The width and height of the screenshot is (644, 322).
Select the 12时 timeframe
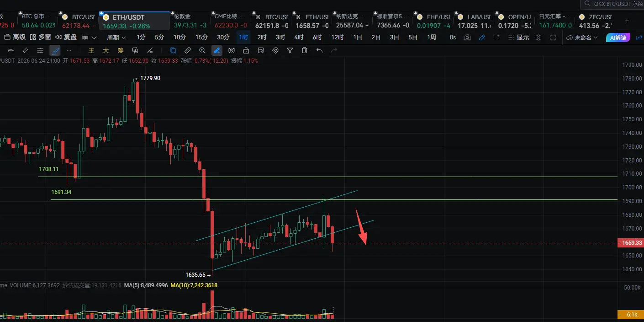(338, 38)
